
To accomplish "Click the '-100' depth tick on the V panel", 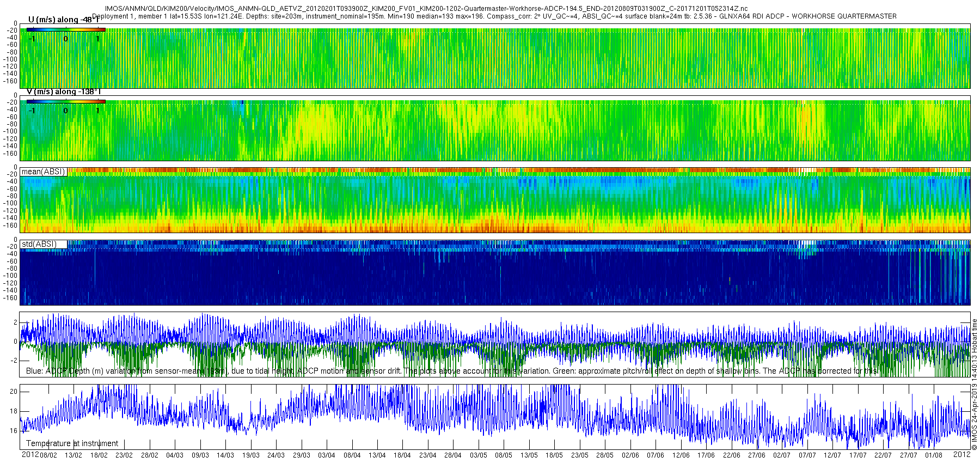I will (x=11, y=131).
